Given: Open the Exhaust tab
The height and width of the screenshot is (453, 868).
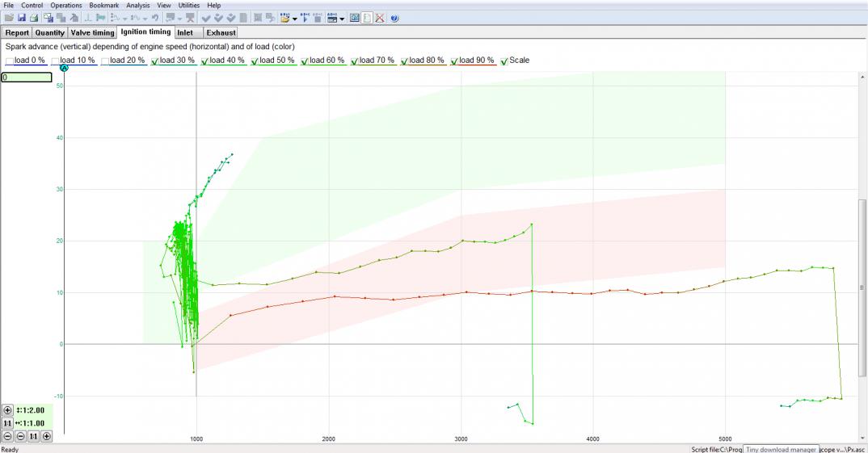Looking at the screenshot, I should pyautogui.click(x=221, y=33).
